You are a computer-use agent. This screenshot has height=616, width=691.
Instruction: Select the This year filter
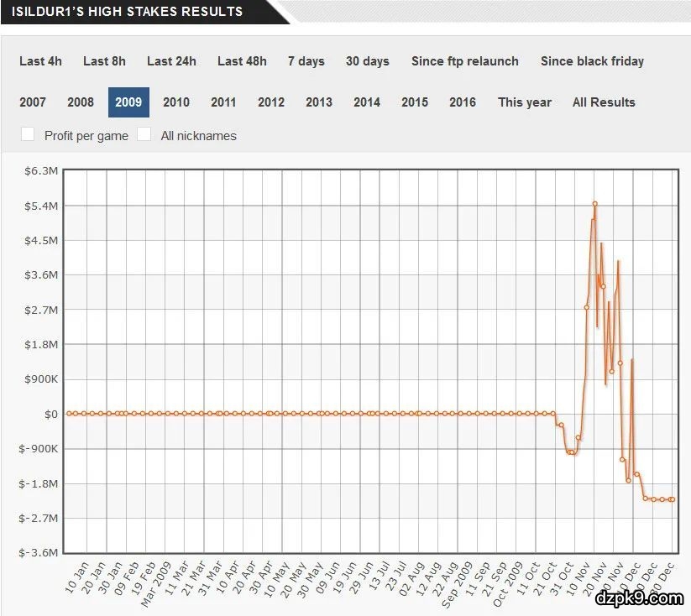525,102
